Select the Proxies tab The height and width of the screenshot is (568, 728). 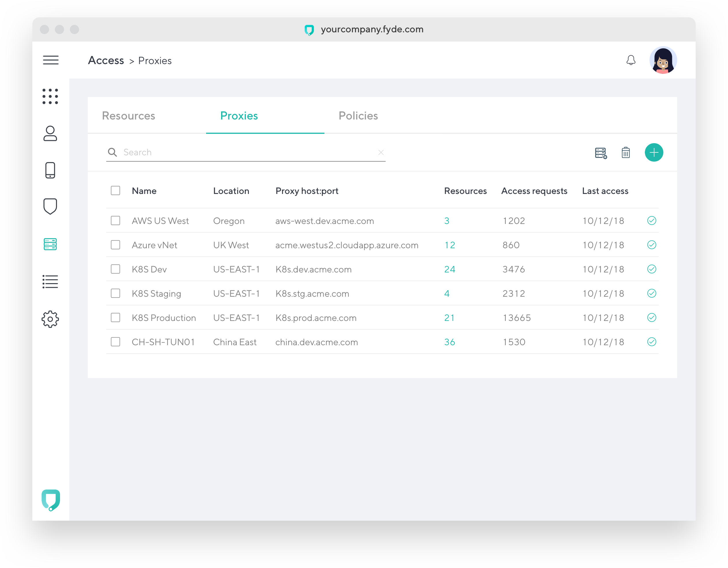[239, 116]
